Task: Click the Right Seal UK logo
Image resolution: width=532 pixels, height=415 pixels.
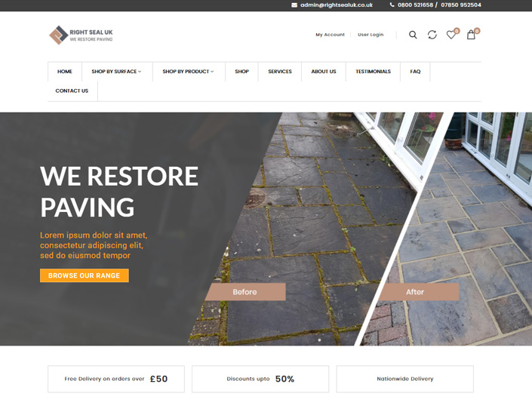Action: click(x=81, y=35)
